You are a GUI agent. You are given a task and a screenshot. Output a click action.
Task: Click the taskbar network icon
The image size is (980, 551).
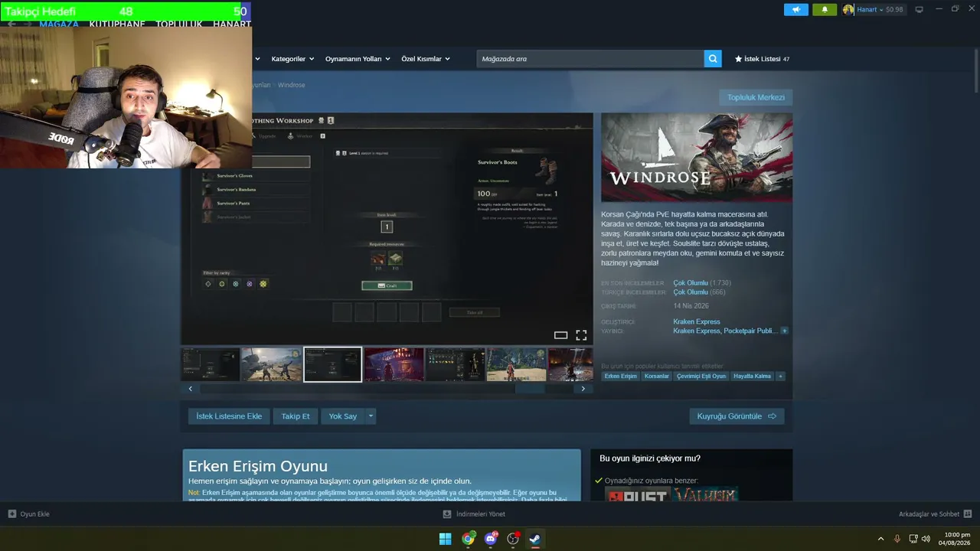(913, 539)
